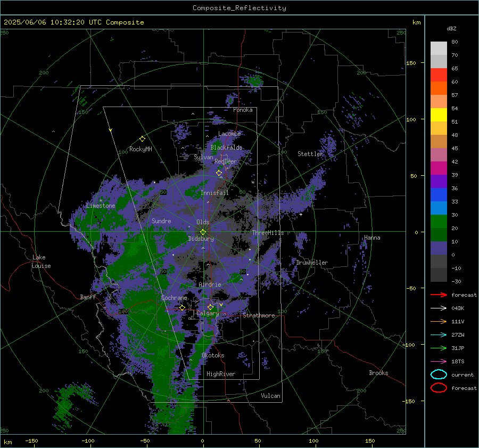Click the red forecast ellipse icon
Viewport: 479px width, 448px height.
click(x=439, y=388)
